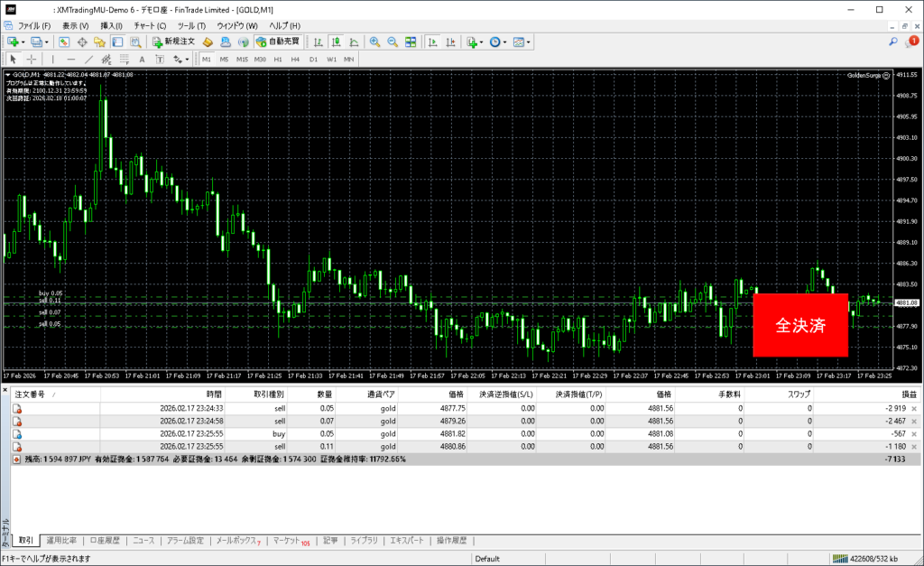
Task: Click the 新規注文 (New Order) button
Action: pos(174,42)
